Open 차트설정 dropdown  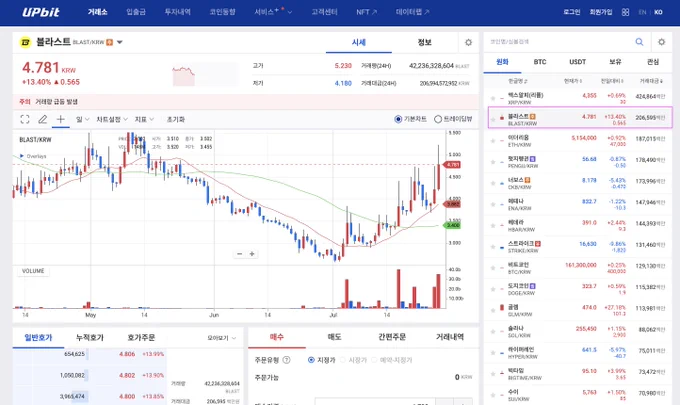click(112, 119)
